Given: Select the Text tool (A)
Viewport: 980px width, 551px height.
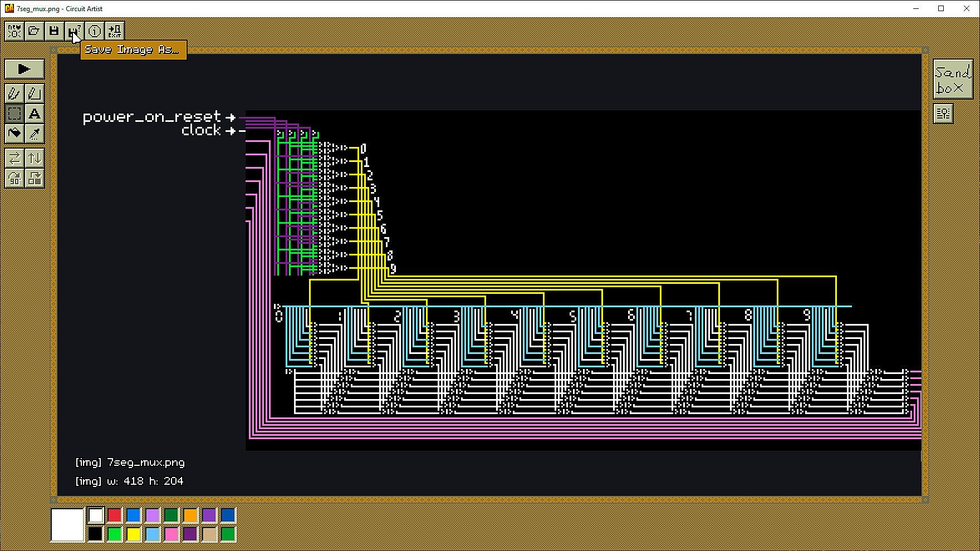Looking at the screenshot, I should tap(35, 114).
